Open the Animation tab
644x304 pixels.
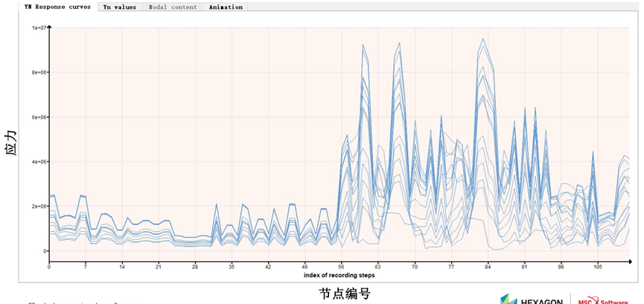point(226,7)
